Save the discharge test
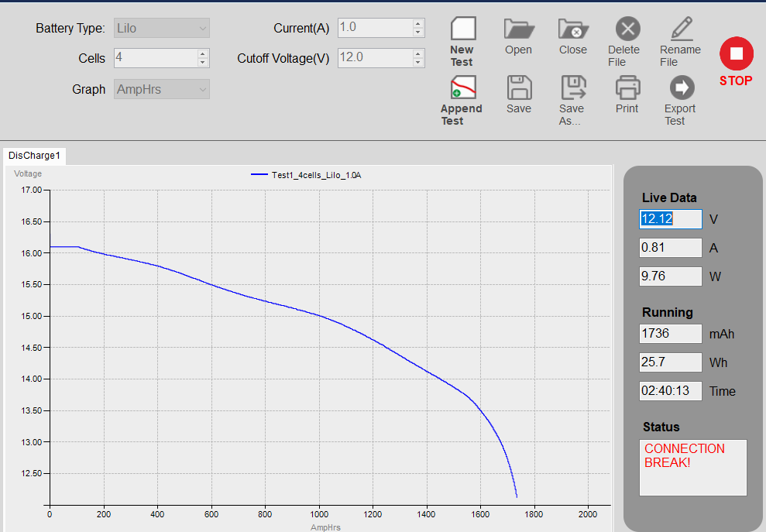The width and height of the screenshot is (766, 532). point(518,88)
